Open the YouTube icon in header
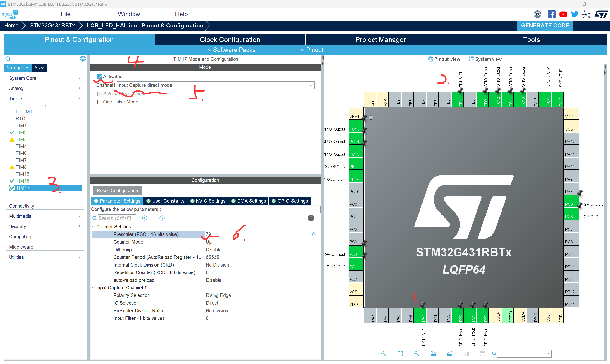The image size is (610, 364). [x=563, y=15]
